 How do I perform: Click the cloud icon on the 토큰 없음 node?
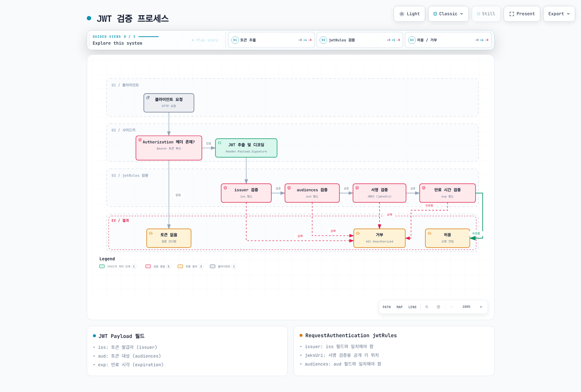tap(151, 233)
